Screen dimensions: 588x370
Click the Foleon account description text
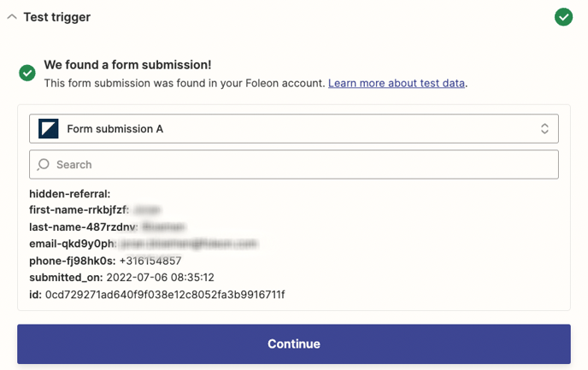[x=184, y=83]
